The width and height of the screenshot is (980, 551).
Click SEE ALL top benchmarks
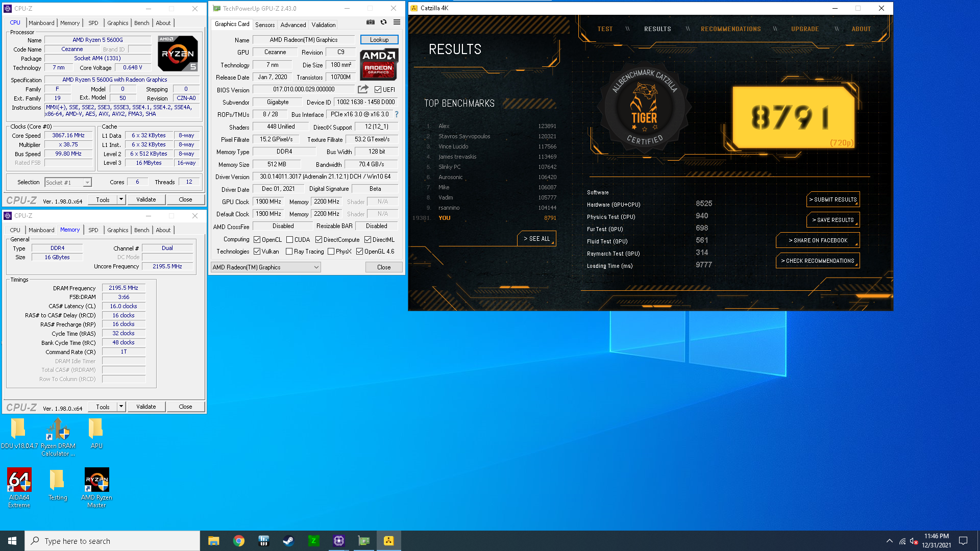pos(537,239)
